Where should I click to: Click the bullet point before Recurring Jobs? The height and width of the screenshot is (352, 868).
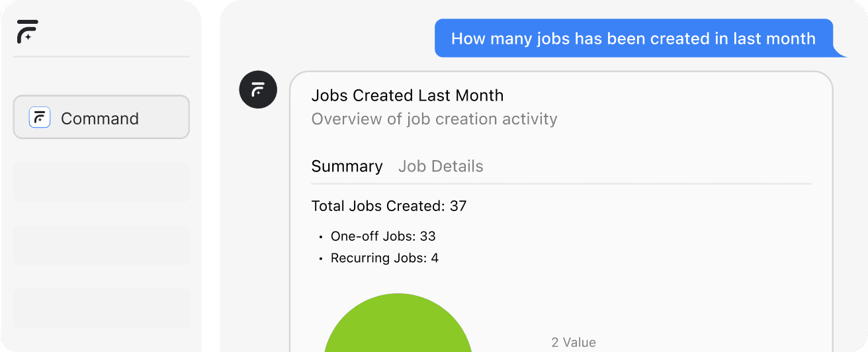(x=321, y=259)
